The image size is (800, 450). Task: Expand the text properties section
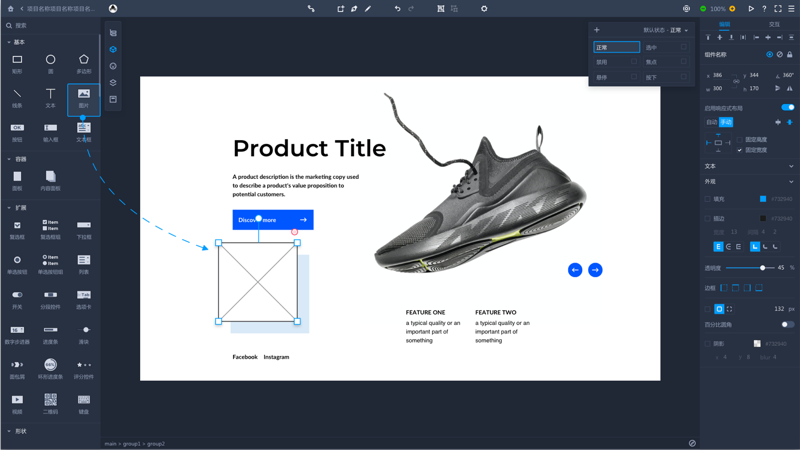coord(791,166)
